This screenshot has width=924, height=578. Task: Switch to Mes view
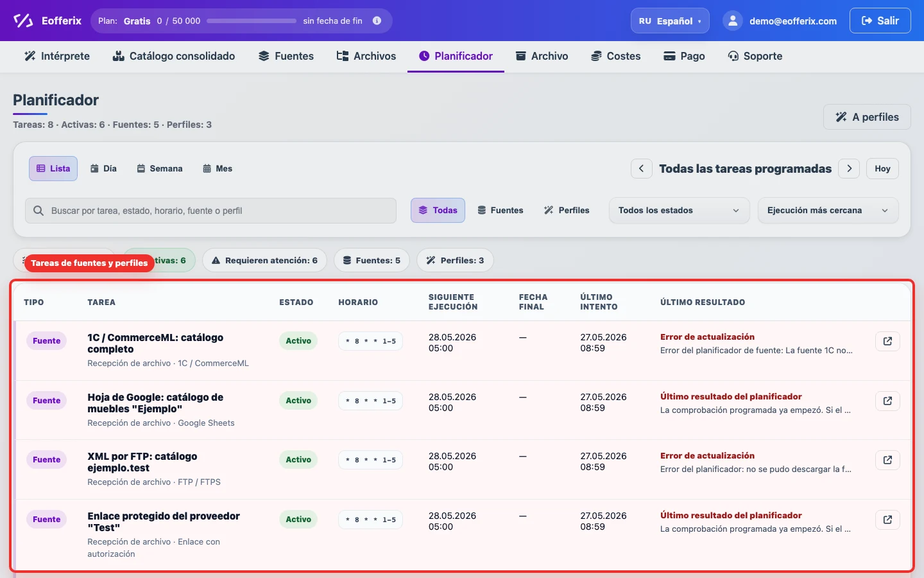(x=218, y=168)
